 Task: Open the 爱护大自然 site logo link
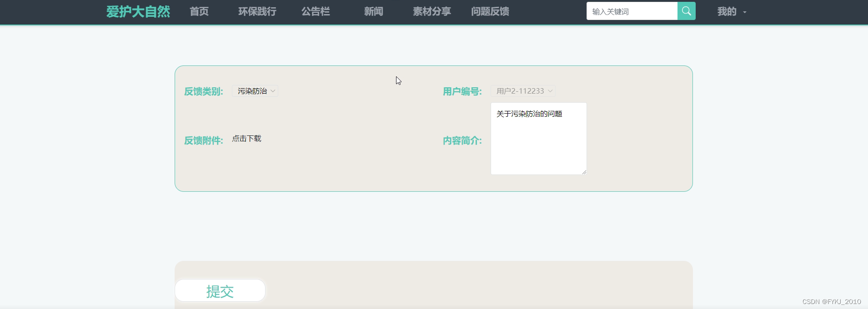138,12
